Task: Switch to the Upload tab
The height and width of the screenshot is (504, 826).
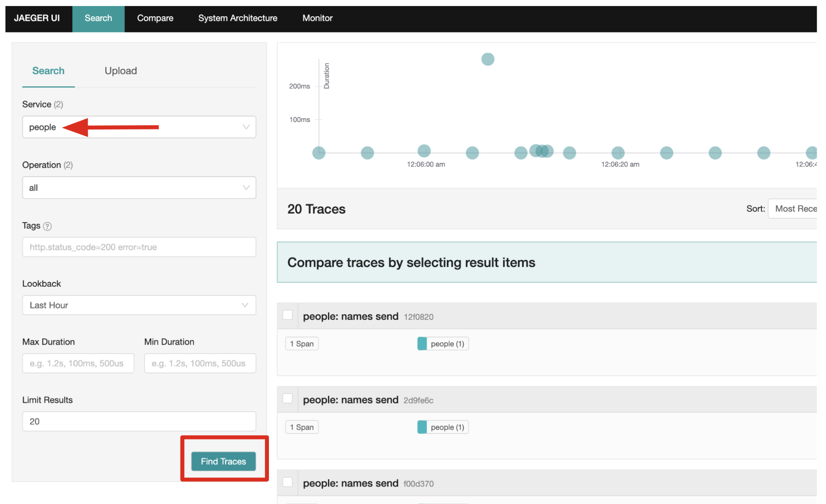Action: [121, 71]
